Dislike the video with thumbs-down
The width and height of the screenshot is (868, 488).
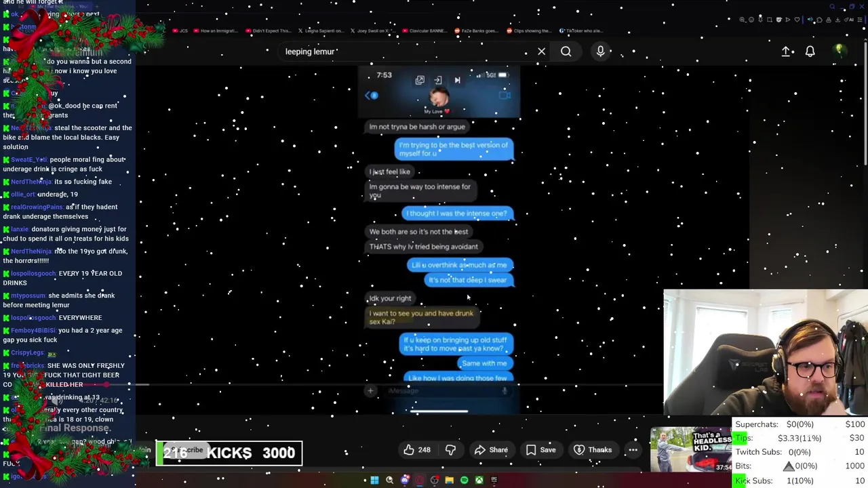450,450
